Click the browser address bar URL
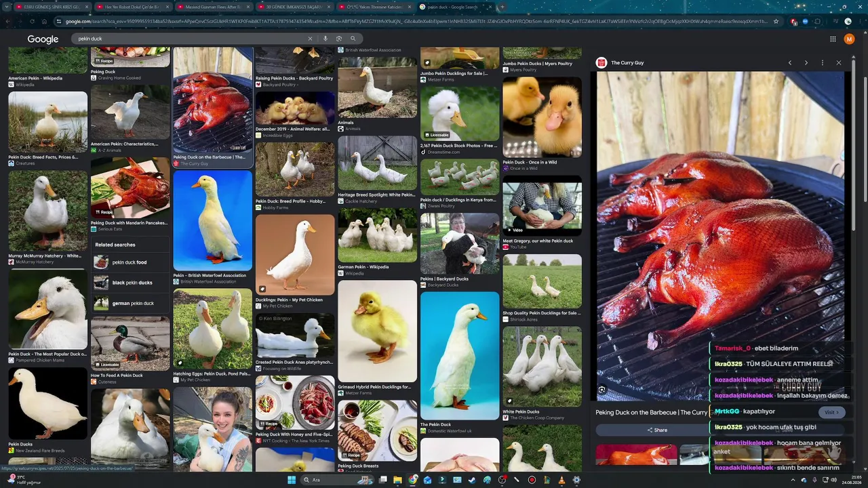 pos(417,21)
